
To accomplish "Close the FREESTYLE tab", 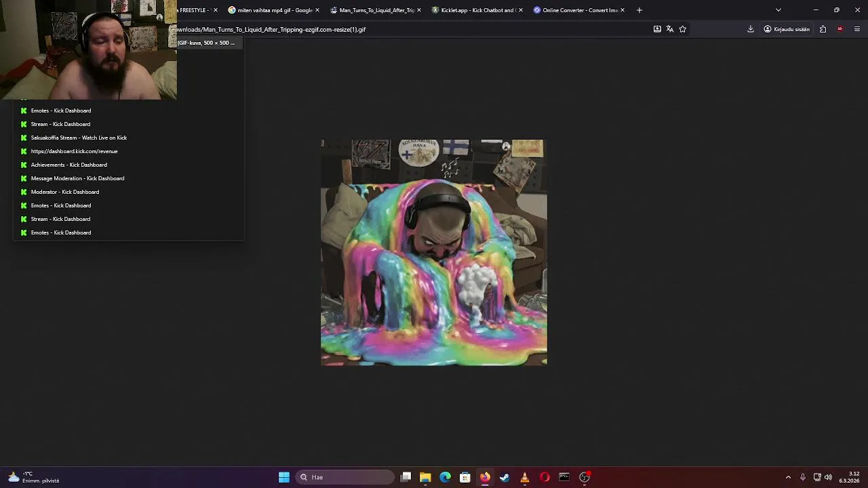I will (216, 10).
